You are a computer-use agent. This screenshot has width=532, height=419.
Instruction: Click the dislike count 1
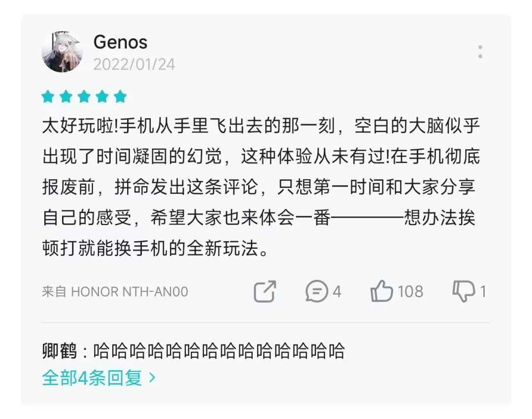483,291
